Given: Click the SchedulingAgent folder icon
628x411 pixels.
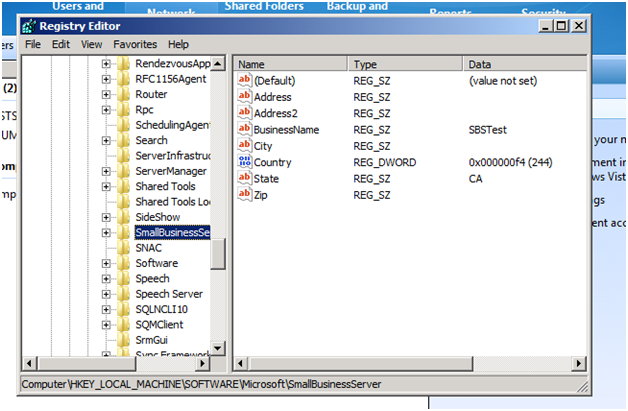Looking at the screenshot, I should 124,125.
